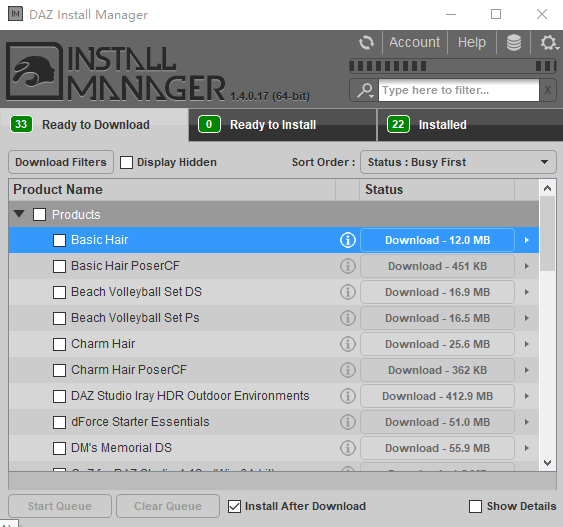Check the Charm Hair checkbox

[59, 344]
